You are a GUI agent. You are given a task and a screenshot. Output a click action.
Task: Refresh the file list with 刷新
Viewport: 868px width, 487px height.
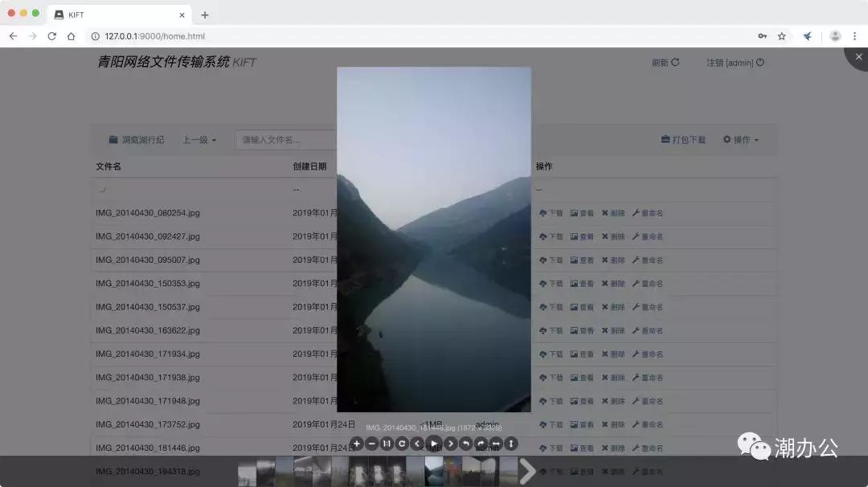pos(665,62)
